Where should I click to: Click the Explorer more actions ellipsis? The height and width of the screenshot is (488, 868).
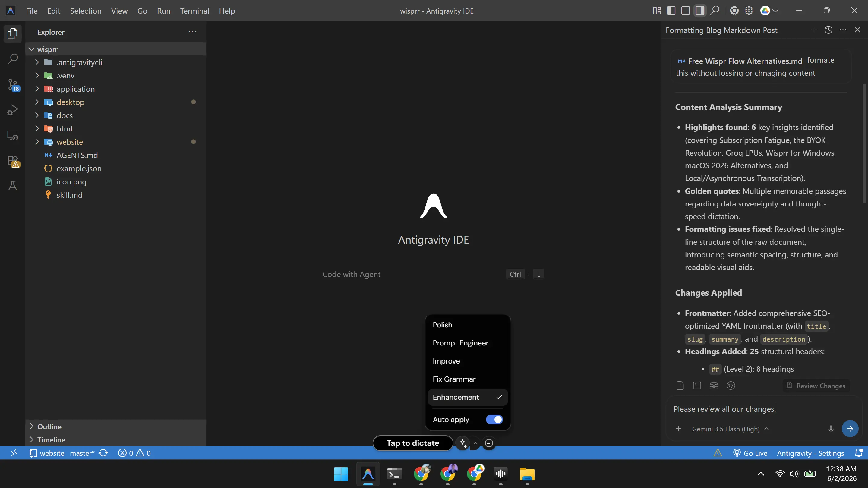point(192,32)
